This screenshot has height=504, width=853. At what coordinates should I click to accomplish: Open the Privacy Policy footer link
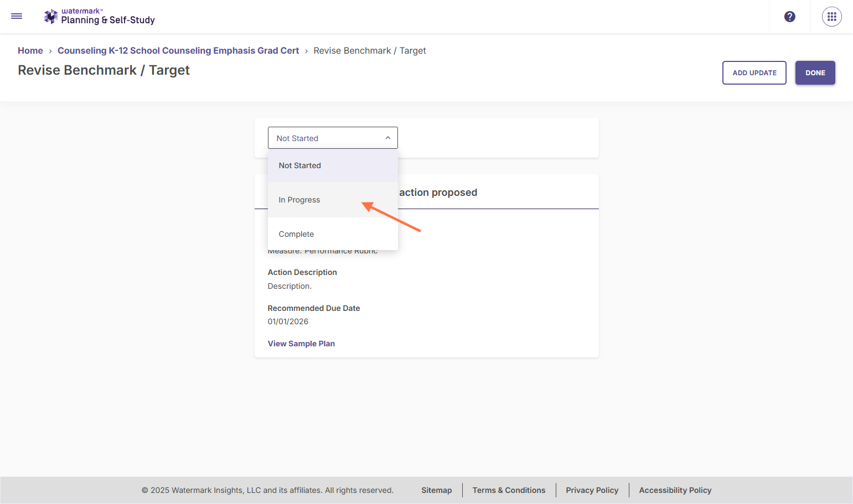pyautogui.click(x=592, y=490)
